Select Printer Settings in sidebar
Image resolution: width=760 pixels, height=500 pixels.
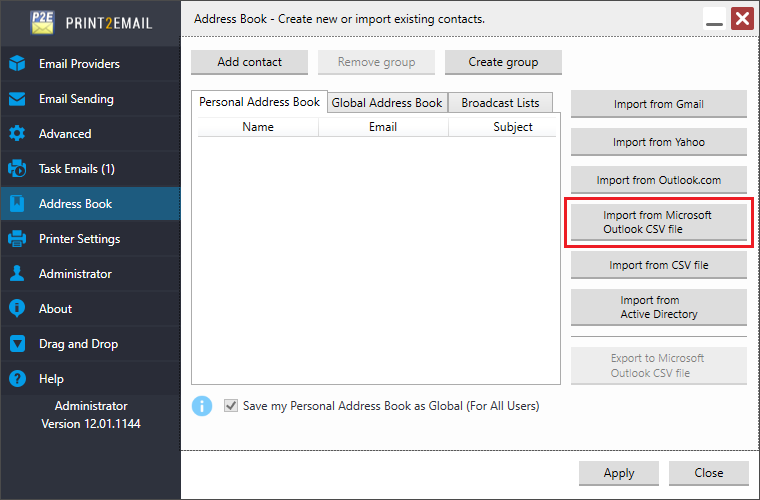(91, 238)
